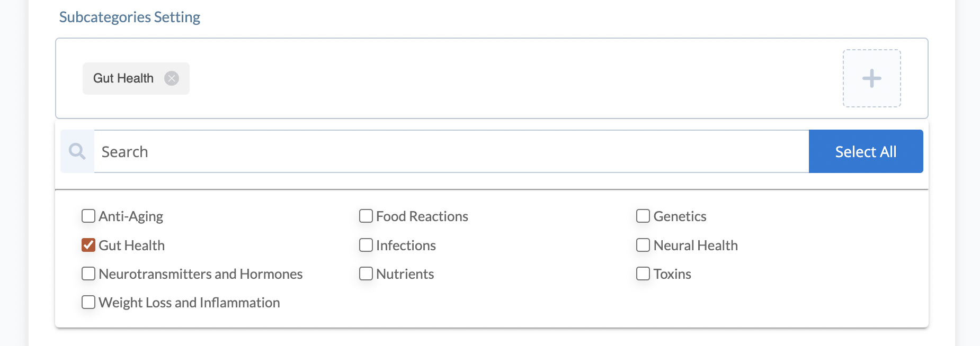Tick the Neurotransmitters and Hormones checkbox
This screenshot has height=346, width=980.
88,274
